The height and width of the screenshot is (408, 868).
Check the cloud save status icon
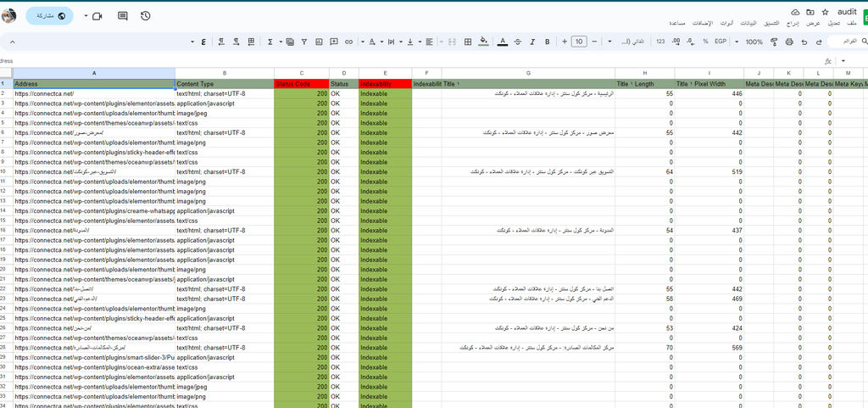[795, 12]
